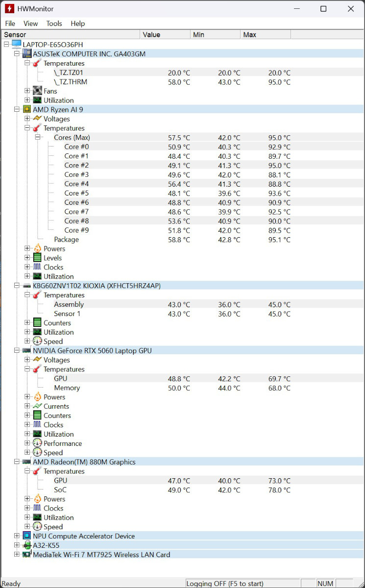Click the drive icon beside KBG60ZNV1T02 KIOXIA
This screenshot has width=365, height=588.
pyautogui.click(x=27, y=286)
